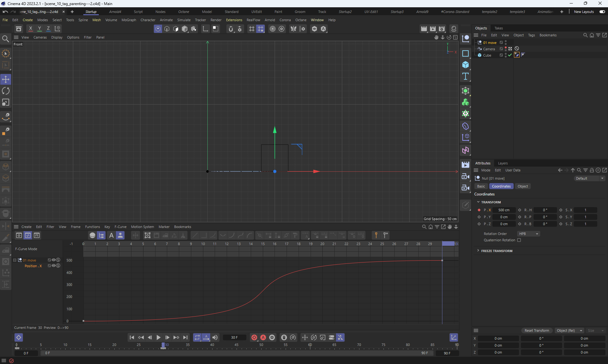Switch to the Takes tab
This screenshot has height=364, width=608.
[x=498, y=28]
